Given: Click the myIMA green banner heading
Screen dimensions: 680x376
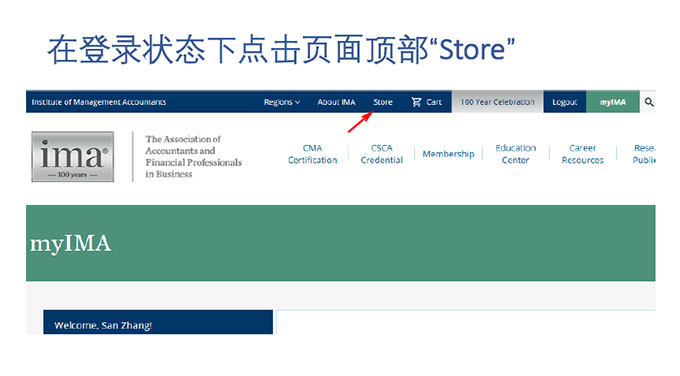Looking at the screenshot, I should pos(70,243).
